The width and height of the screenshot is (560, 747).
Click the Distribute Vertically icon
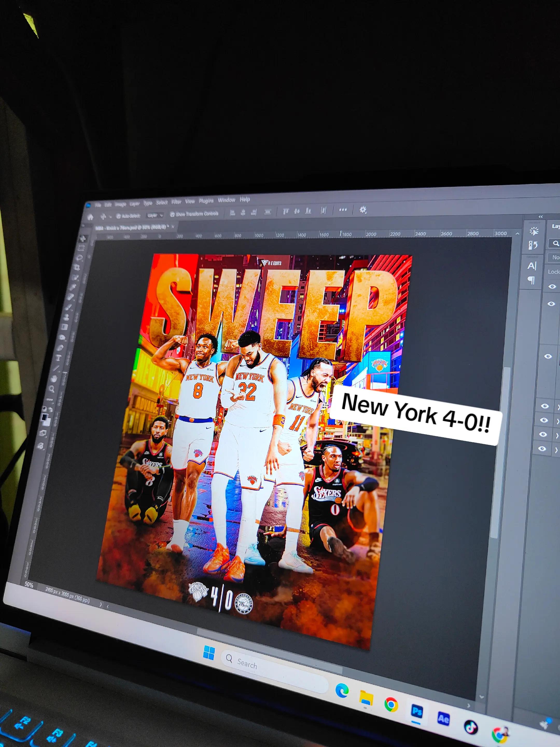click(x=268, y=212)
